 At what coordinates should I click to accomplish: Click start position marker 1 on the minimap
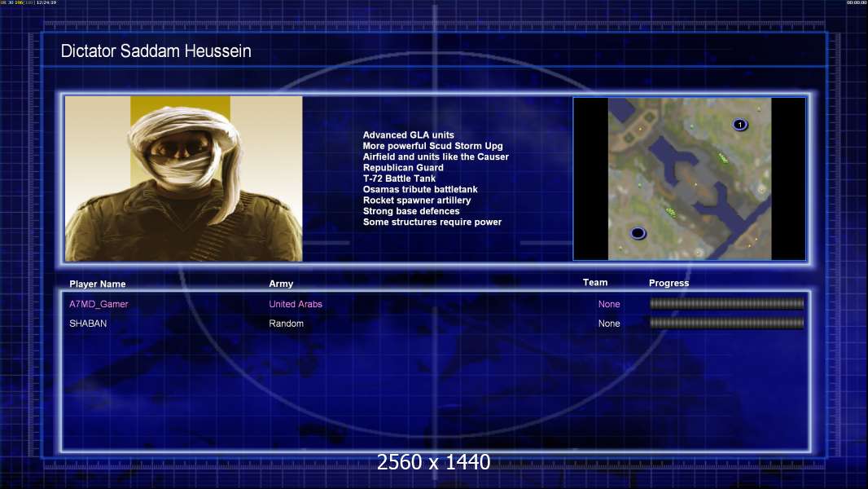[739, 125]
